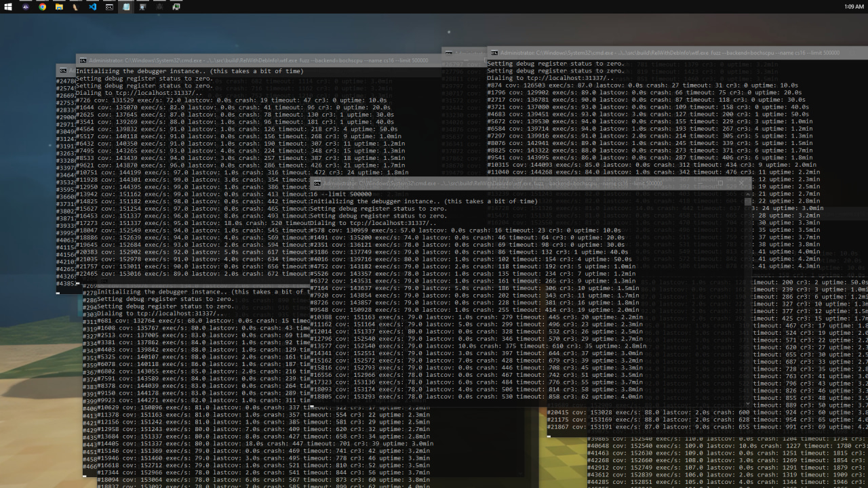Click the '#578 cov: 130959' line in center window
The width and height of the screenshot is (868, 488).
coord(465,230)
